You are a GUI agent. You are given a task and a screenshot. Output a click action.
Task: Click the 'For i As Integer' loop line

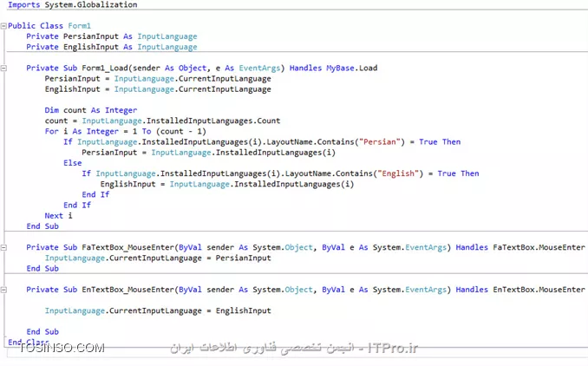[x=125, y=131]
